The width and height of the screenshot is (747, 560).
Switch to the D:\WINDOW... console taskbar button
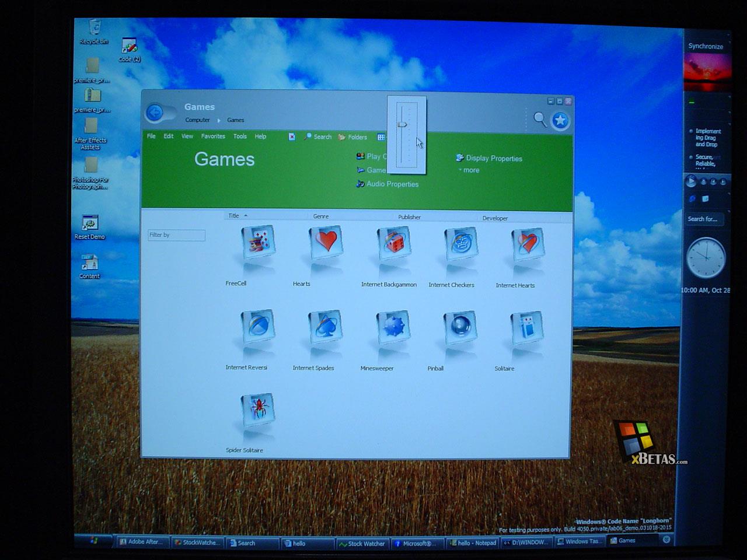[x=526, y=542]
